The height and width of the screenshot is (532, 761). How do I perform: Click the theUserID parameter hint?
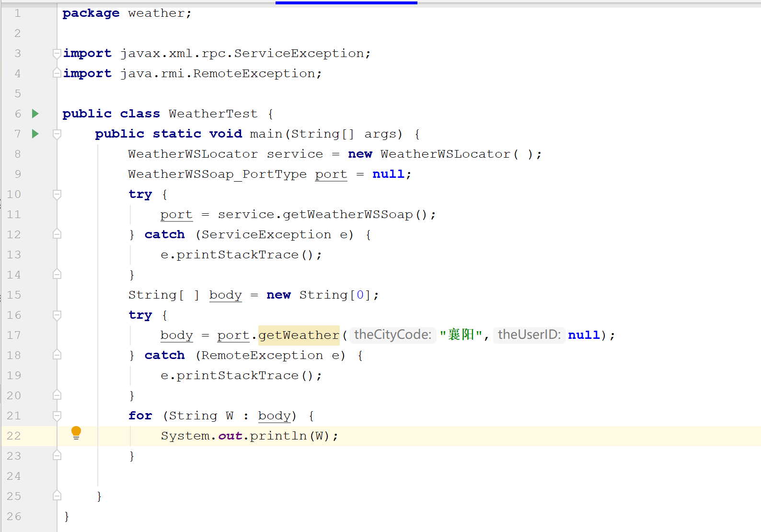530,335
